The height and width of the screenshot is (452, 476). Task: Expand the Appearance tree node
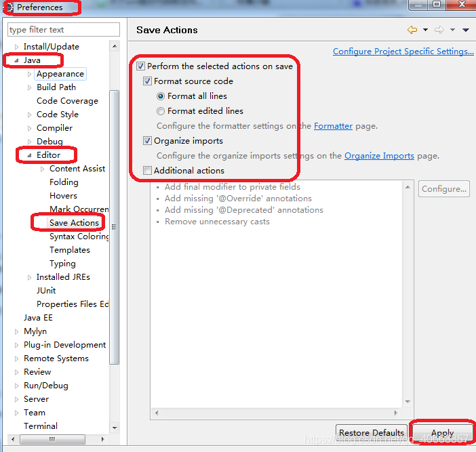(29, 74)
